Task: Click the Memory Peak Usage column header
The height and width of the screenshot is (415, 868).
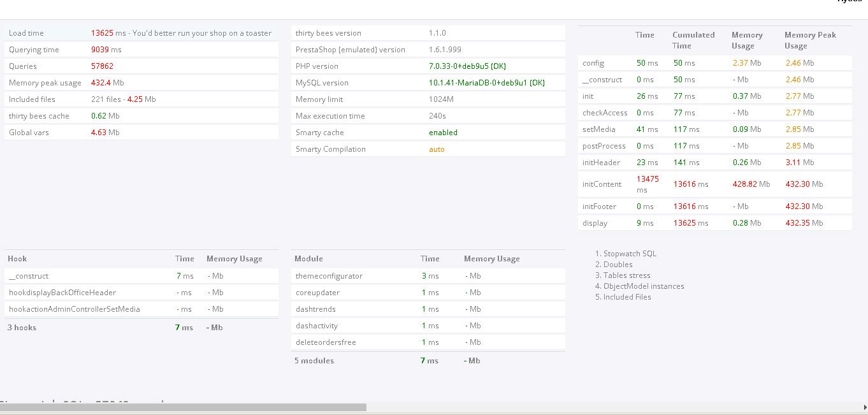Action: tap(810, 40)
